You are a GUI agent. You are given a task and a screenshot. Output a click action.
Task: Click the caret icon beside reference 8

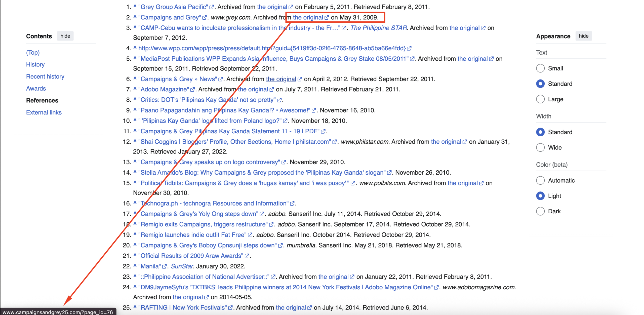click(x=135, y=99)
